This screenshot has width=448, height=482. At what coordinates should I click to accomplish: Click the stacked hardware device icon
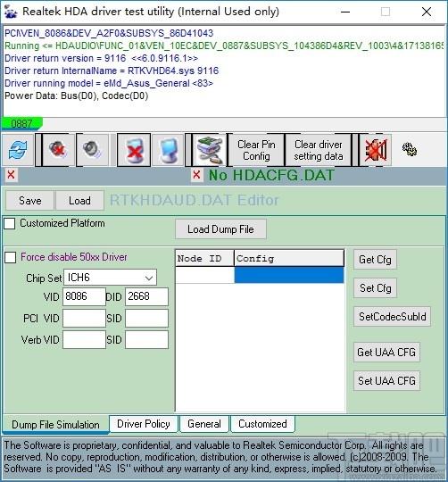click(x=210, y=150)
